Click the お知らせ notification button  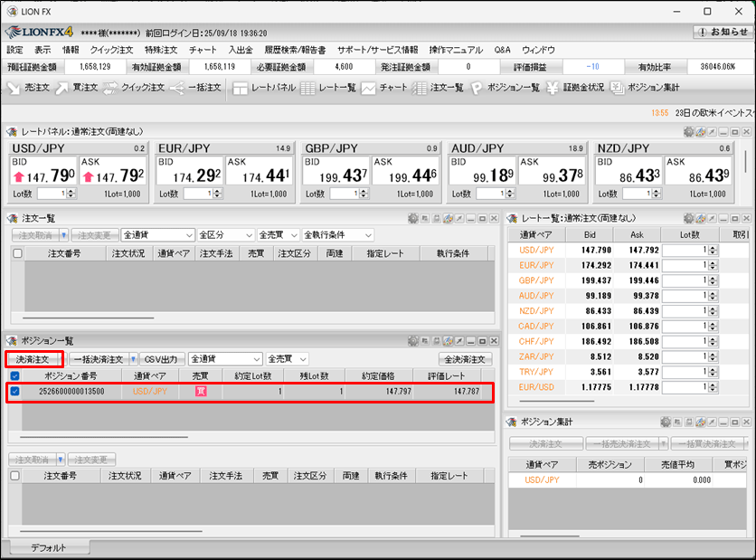[x=723, y=32]
